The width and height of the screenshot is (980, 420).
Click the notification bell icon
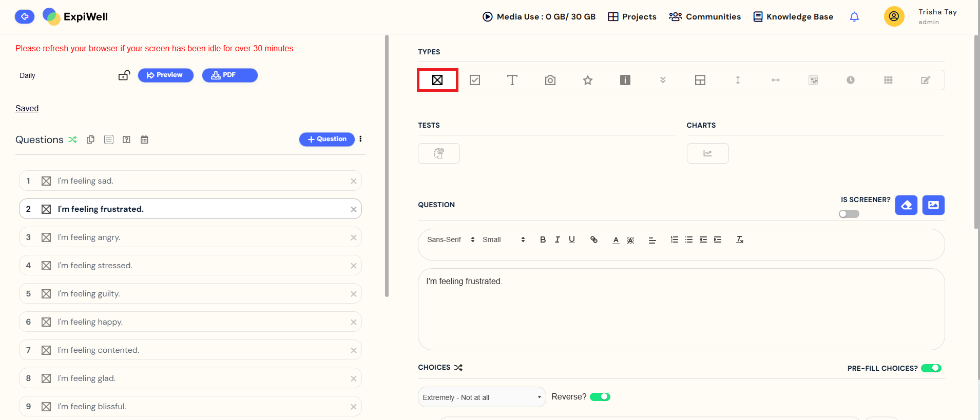pos(854,17)
